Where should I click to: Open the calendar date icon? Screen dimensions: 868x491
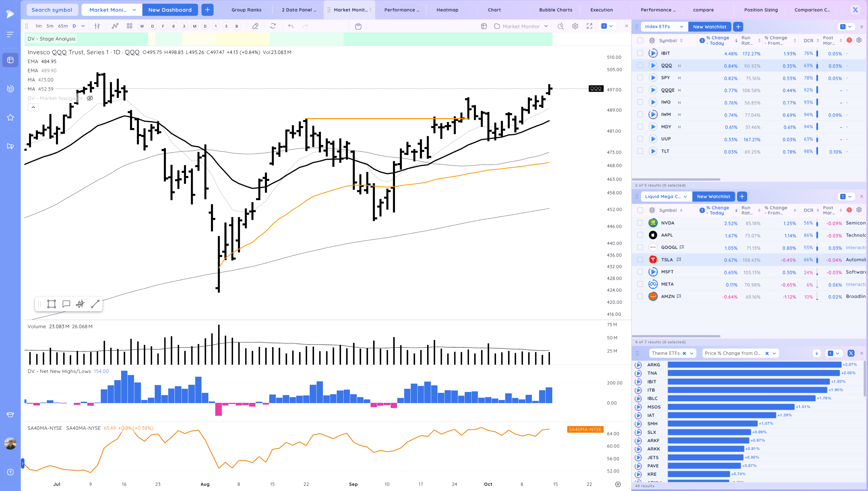click(358, 26)
